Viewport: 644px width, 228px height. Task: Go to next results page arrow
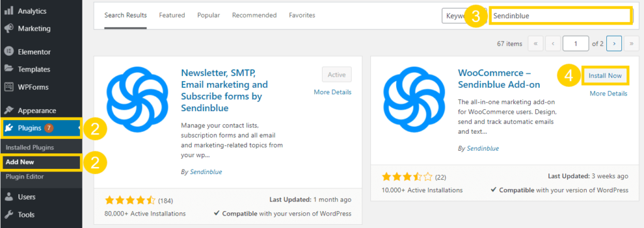[614, 43]
